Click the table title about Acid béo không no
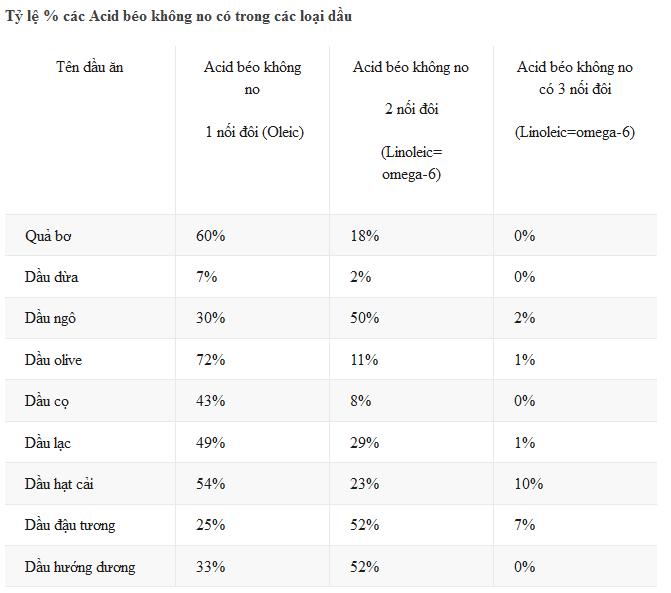The width and height of the screenshot is (671, 593). [178, 16]
